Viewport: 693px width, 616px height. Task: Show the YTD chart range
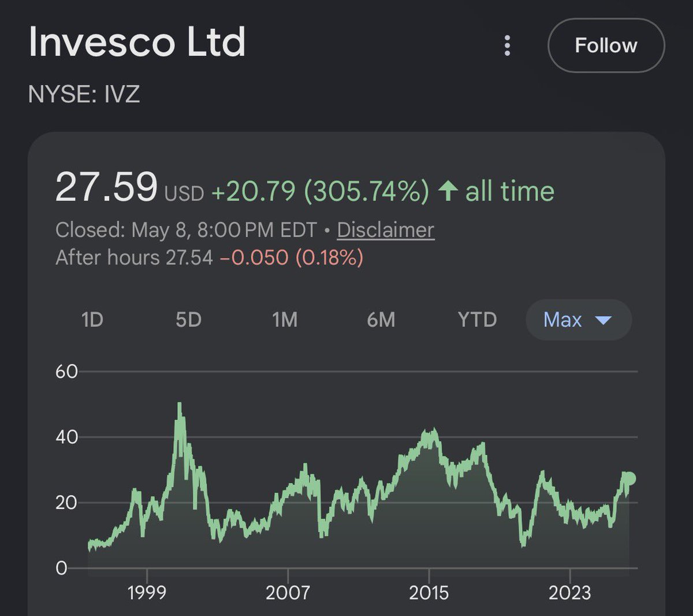point(477,320)
